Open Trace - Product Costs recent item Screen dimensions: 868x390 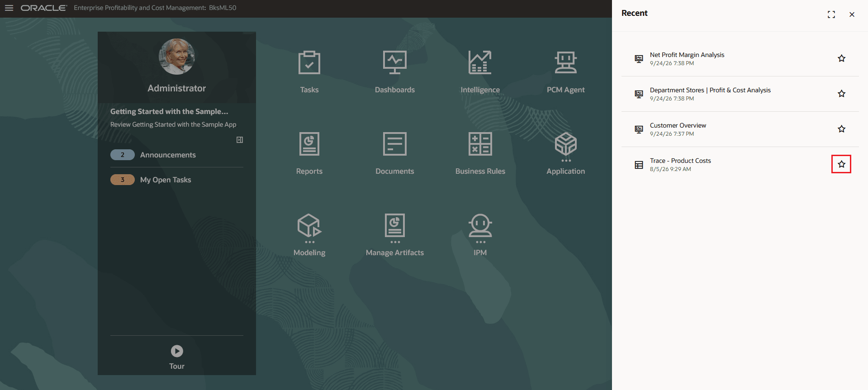point(680,161)
